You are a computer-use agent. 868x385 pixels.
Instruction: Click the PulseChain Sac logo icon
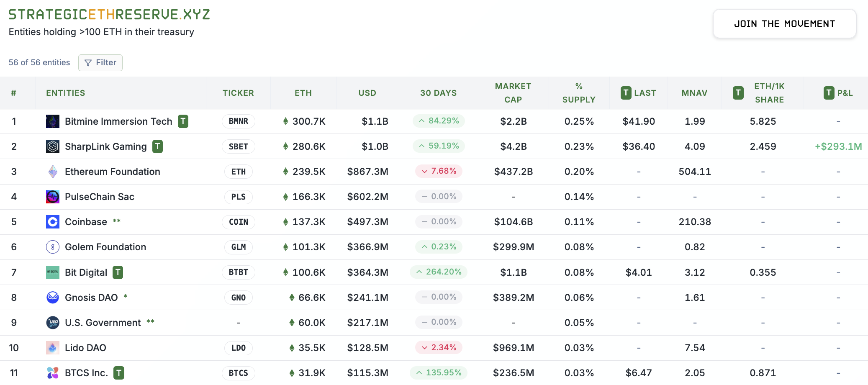coord(53,197)
